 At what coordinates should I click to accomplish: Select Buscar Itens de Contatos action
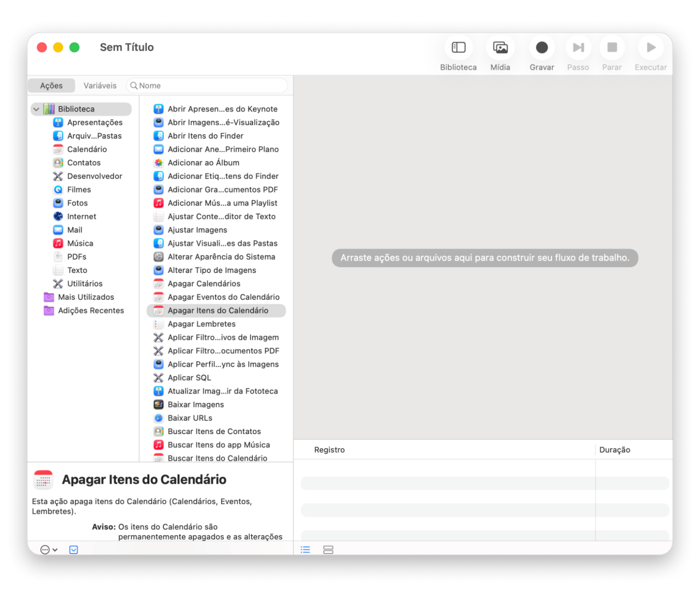click(x=216, y=432)
